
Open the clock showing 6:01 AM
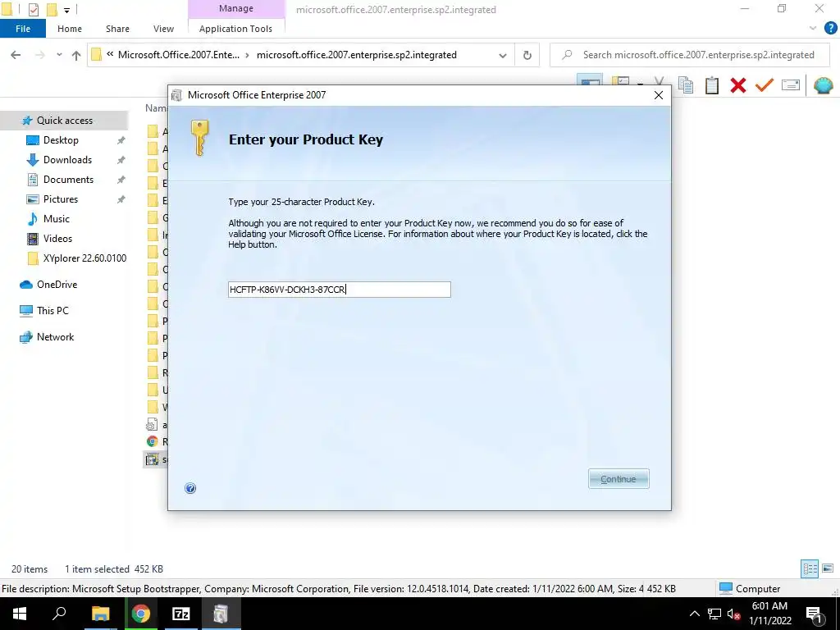tap(769, 614)
